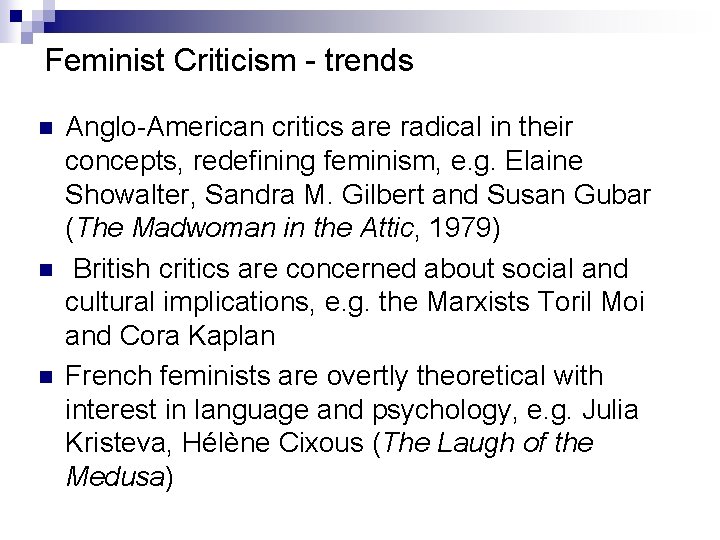Click the dark blue square in the corner decoration

point(16,16)
